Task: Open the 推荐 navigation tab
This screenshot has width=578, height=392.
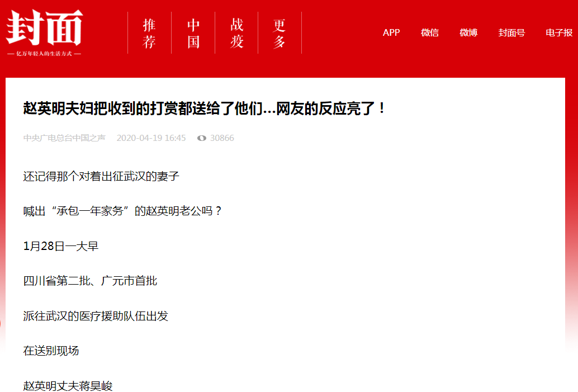Action: click(149, 33)
